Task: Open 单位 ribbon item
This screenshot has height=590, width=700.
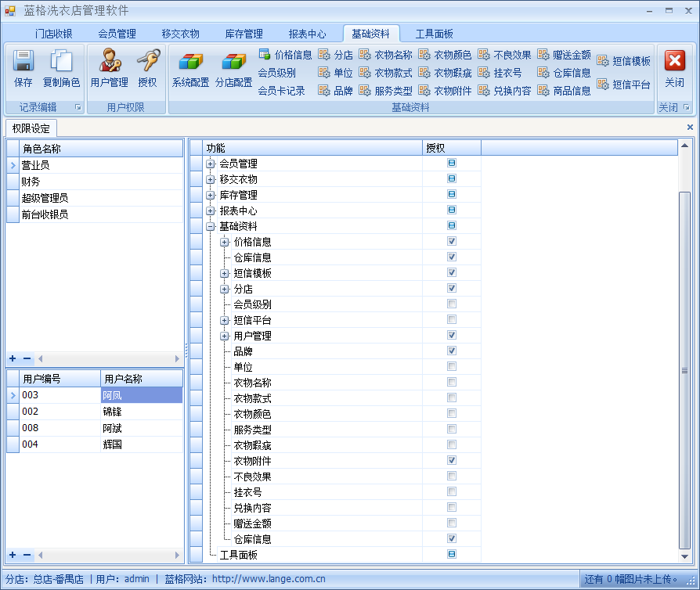Action: (x=336, y=73)
